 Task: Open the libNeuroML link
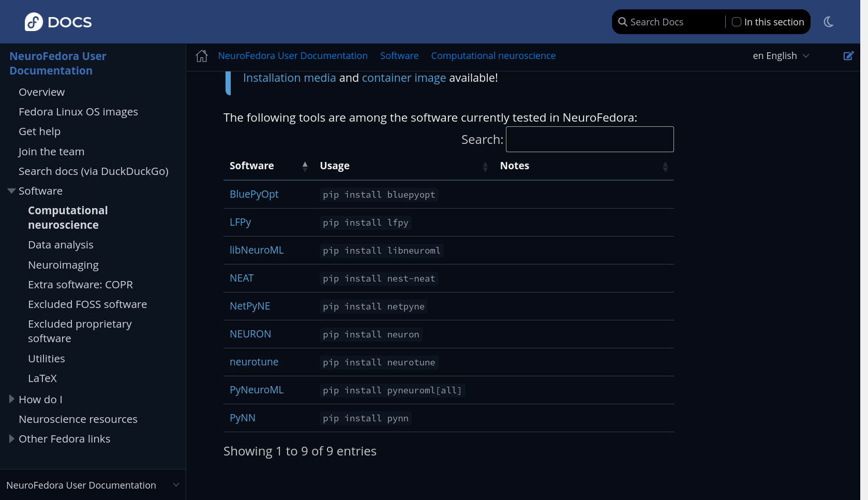coord(257,250)
